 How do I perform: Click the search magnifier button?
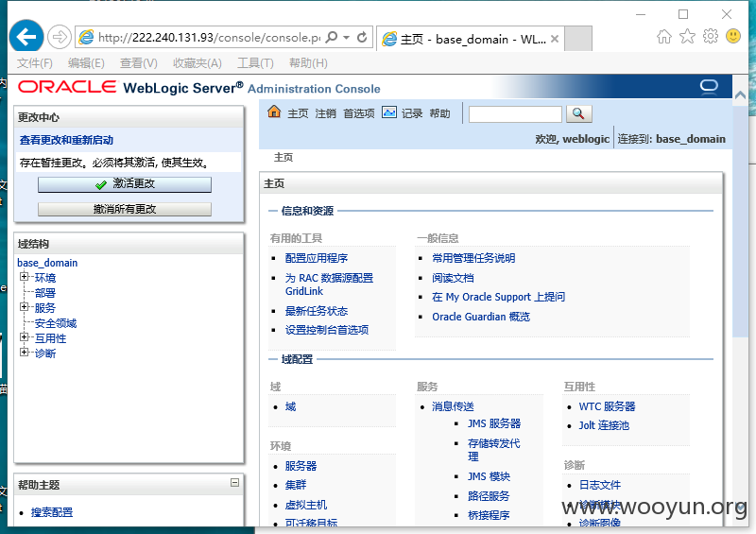[578, 113]
